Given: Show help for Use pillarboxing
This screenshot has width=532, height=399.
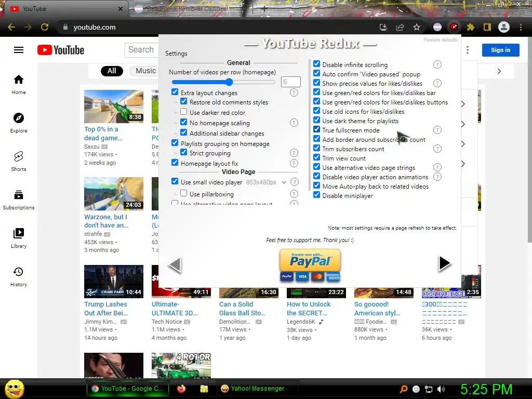Looking at the screenshot, I should coord(294,194).
